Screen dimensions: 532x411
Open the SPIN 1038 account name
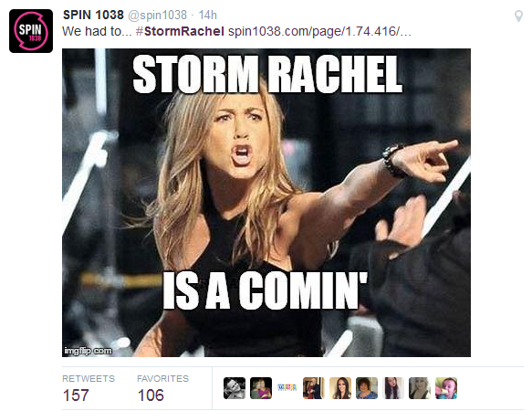tap(93, 15)
